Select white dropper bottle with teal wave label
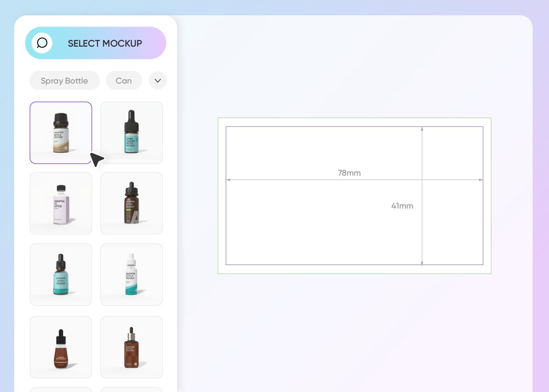The height and width of the screenshot is (392, 549). pyautogui.click(x=131, y=275)
